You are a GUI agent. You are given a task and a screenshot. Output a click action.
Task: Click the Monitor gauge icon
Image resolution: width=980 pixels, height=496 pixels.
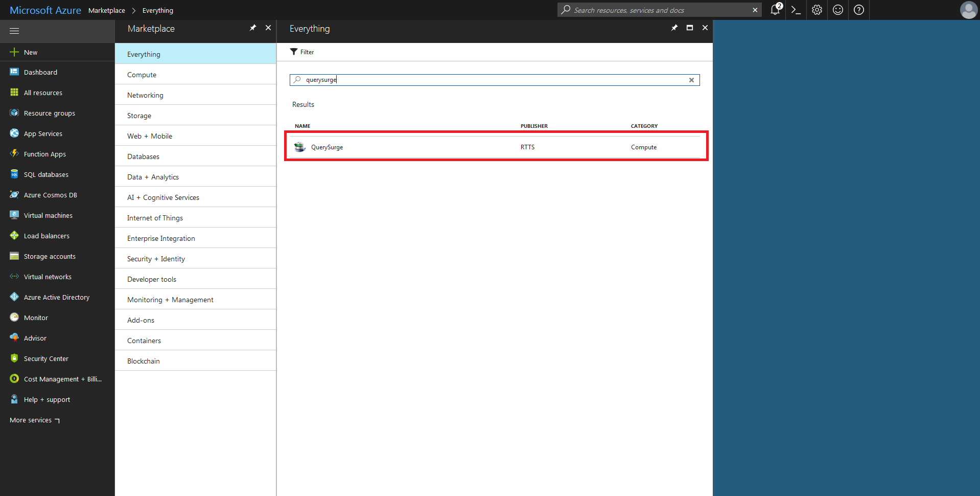coord(14,318)
